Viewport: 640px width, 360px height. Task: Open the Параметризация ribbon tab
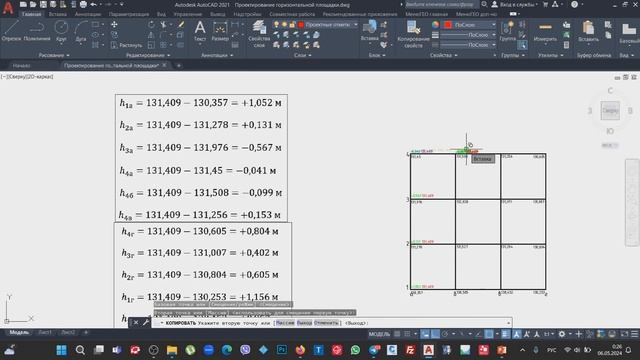pyautogui.click(x=129, y=14)
